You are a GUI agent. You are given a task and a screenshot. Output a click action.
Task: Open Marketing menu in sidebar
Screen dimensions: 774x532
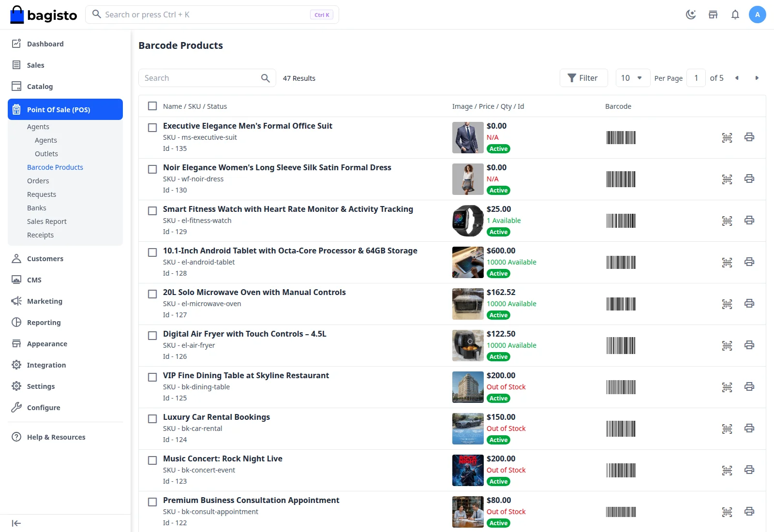point(65,301)
